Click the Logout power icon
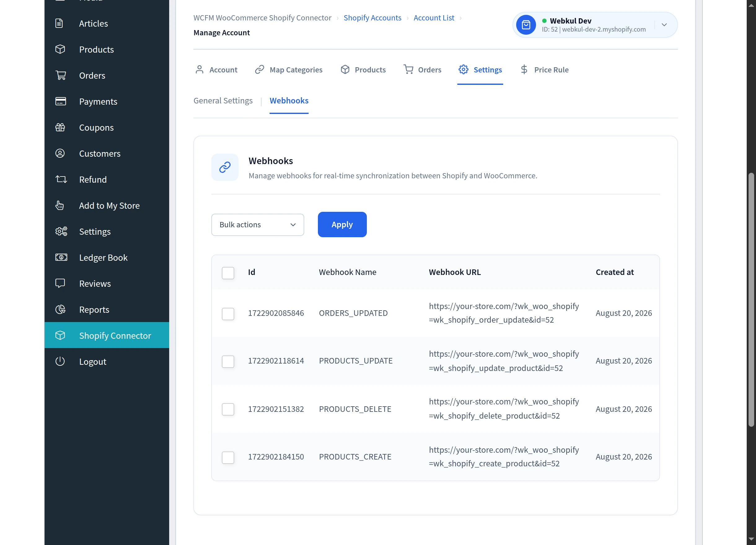The height and width of the screenshot is (545, 756). (60, 361)
